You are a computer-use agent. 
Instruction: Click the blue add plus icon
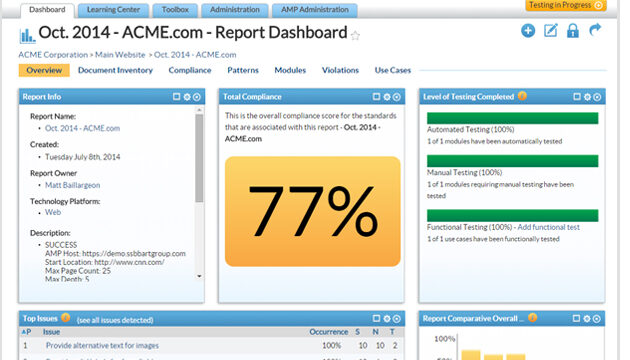[528, 31]
